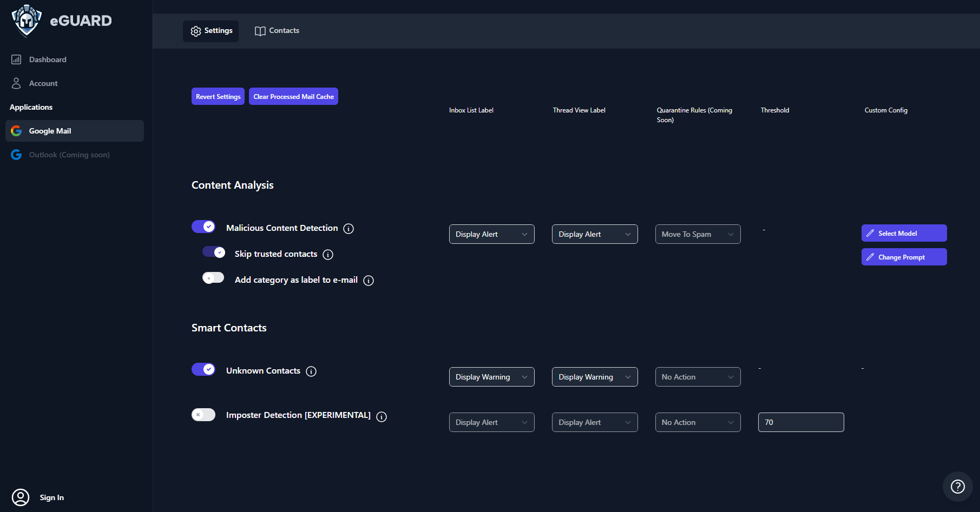Click the eGUARD shield logo
This screenshot has width=980, height=512.
[27, 21]
